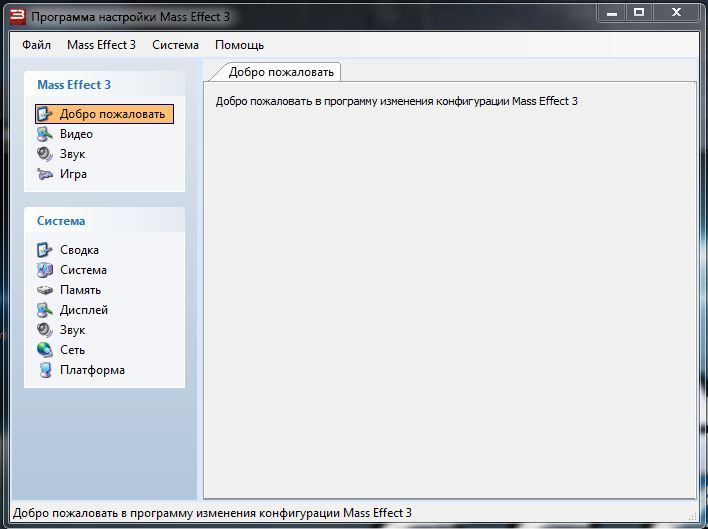Open the Видео settings page
Image resolution: width=708 pixels, height=529 pixels.
(x=76, y=134)
